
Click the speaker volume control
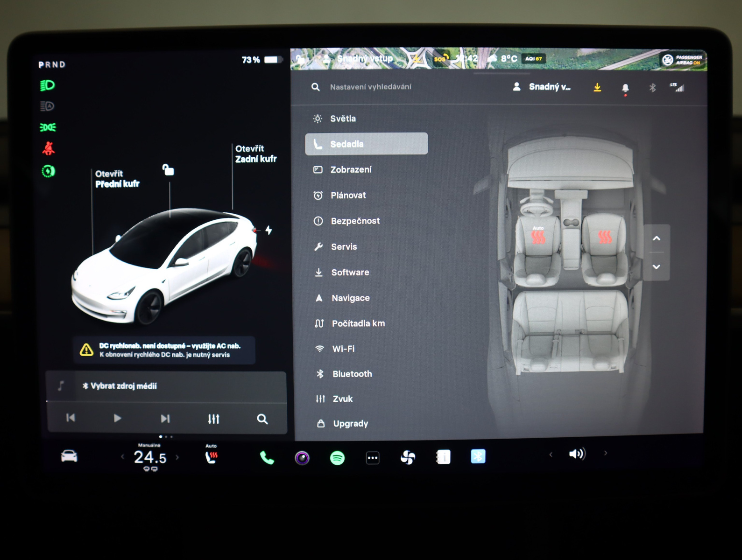577,454
